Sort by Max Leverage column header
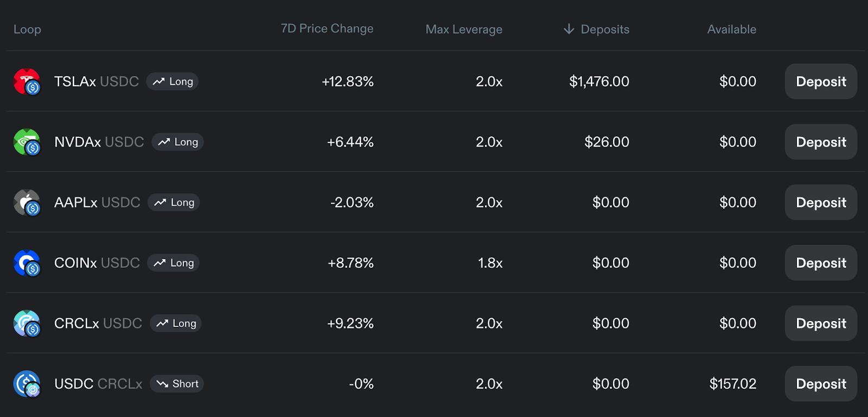Viewport: 868px width, 417px height. 464,29
